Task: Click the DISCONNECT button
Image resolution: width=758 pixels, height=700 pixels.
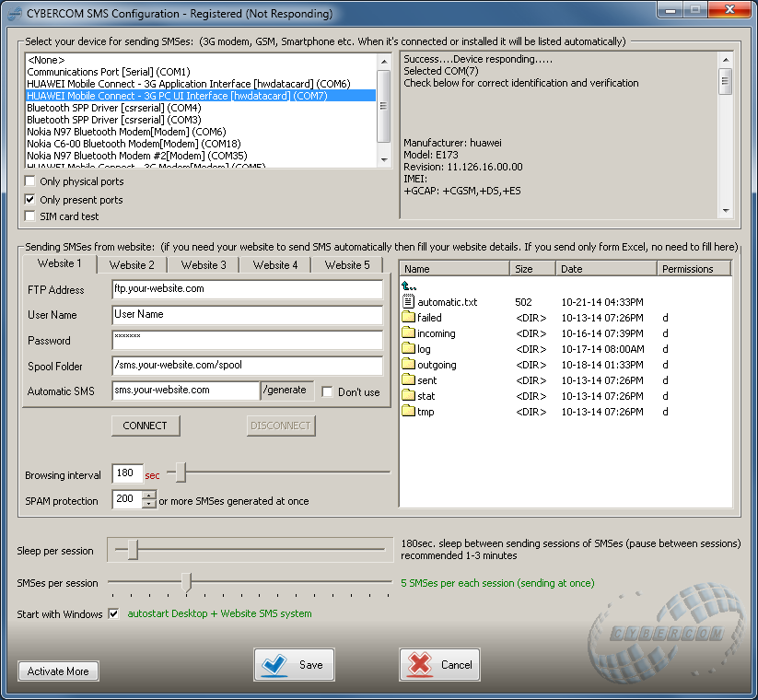Action: pyautogui.click(x=281, y=426)
